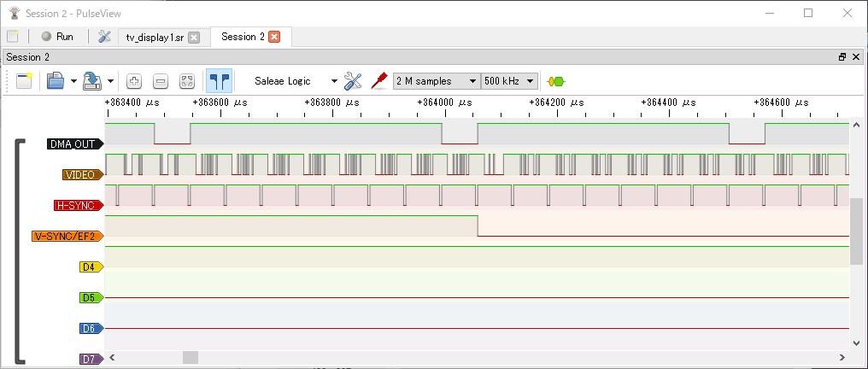Click the red probe channels icon
Image resolution: width=868 pixels, height=369 pixels.
coord(379,81)
